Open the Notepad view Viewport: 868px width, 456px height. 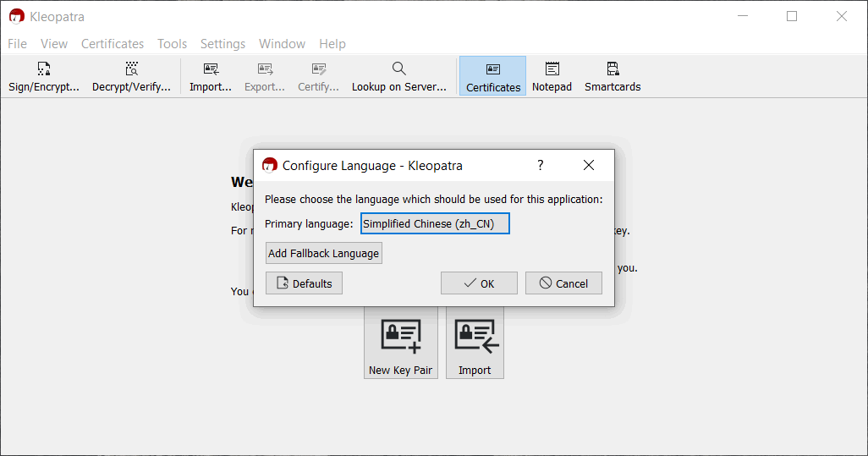(x=552, y=76)
